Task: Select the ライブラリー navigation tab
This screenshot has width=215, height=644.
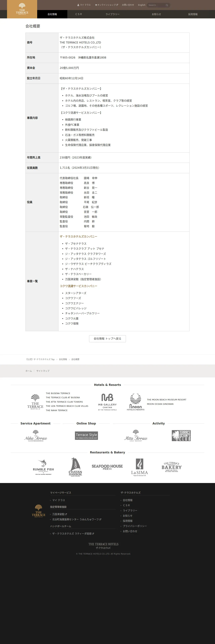Action: point(112,14)
